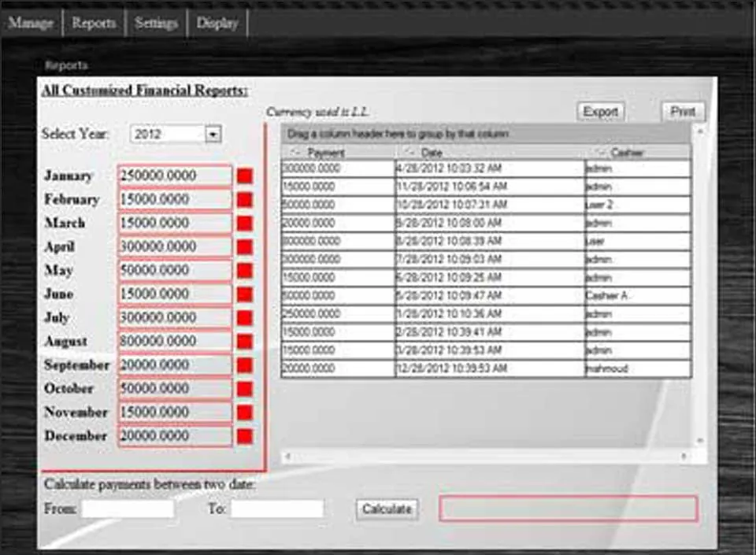Viewport: 756px width, 555px height.
Task: Click the red marker icon beside January
Action: (x=245, y=176)
